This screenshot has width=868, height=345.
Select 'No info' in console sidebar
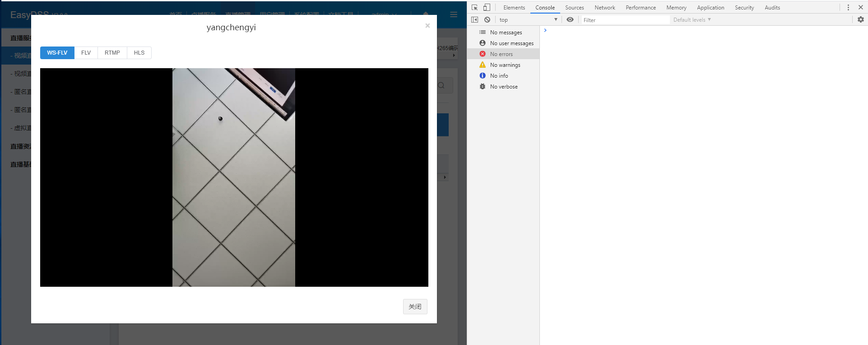[x=504, y=76]
